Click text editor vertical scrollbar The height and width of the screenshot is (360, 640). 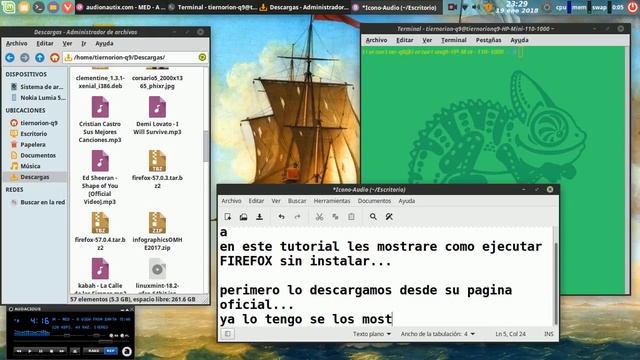(x=555, y=283)
